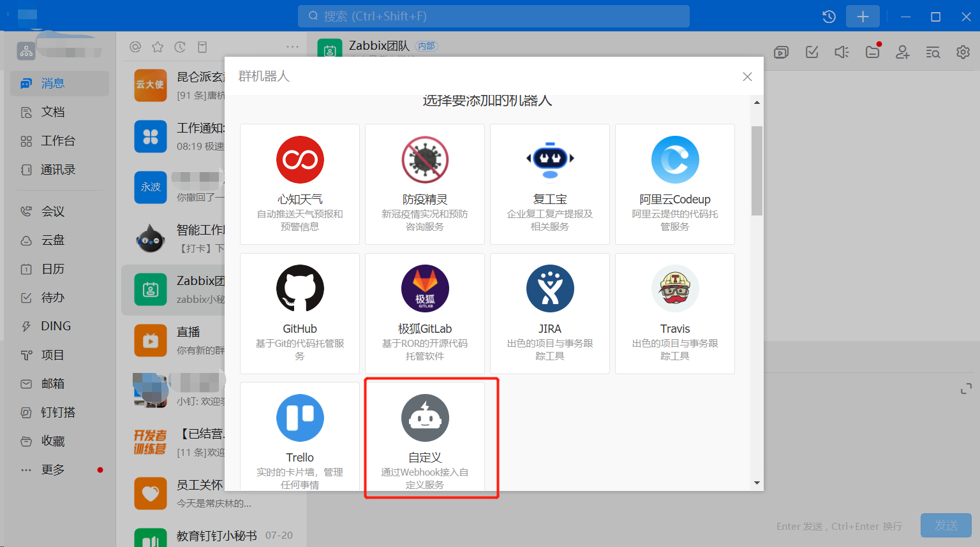Click the dialog scrollbar down arrow
Image resolution: width=980 pixels, height=547 pixels.
(x=757, y=483)
